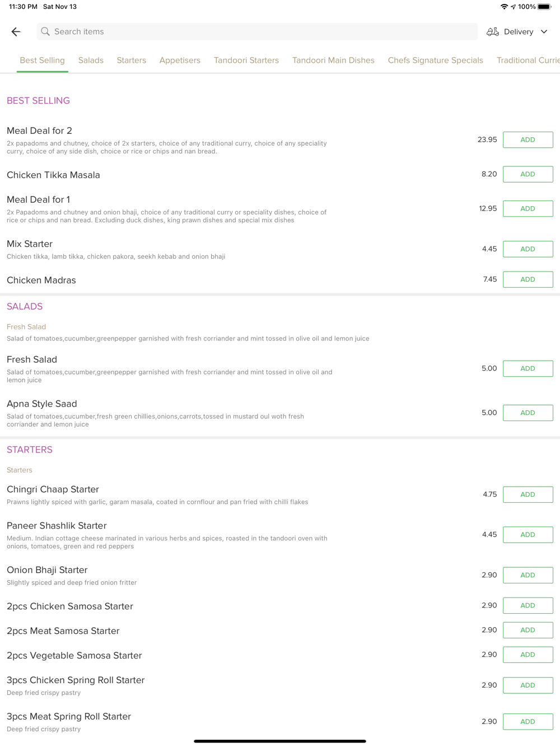560x747 pixels.
Task: Add Chingri Chaap Starter
Action: (x=528, y=494)
